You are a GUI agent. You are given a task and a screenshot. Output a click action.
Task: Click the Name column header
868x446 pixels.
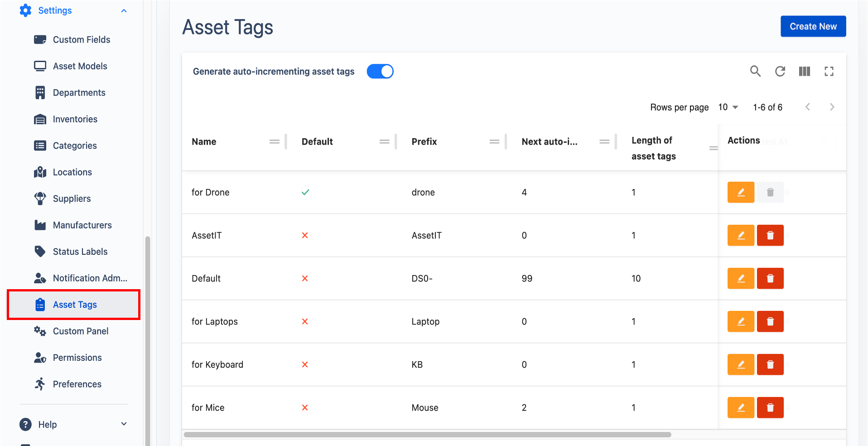pyautogui.click(x=204, y=142)
